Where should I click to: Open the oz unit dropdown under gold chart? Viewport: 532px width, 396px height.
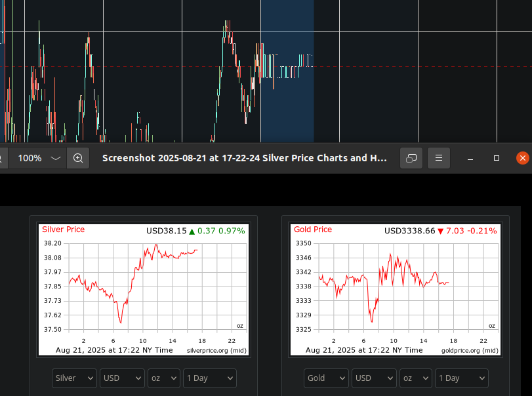click(416, 378)
